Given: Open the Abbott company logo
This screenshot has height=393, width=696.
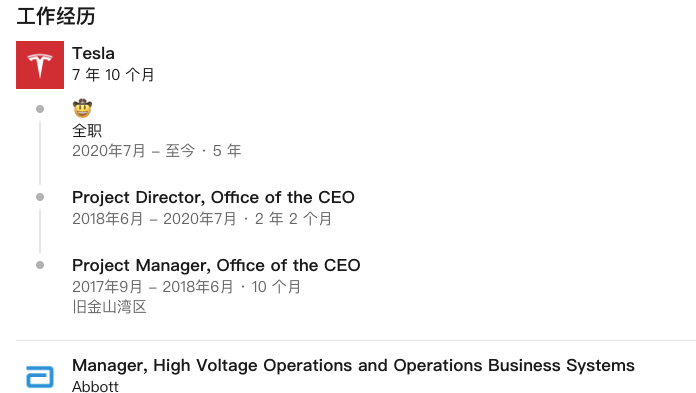Looking at the screenshot, I should pyautogui.click(x=40, y=377).
